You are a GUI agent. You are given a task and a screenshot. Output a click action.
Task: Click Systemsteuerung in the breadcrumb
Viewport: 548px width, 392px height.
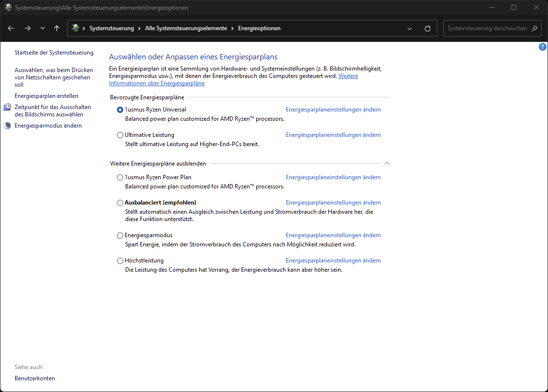coord(112,28)
